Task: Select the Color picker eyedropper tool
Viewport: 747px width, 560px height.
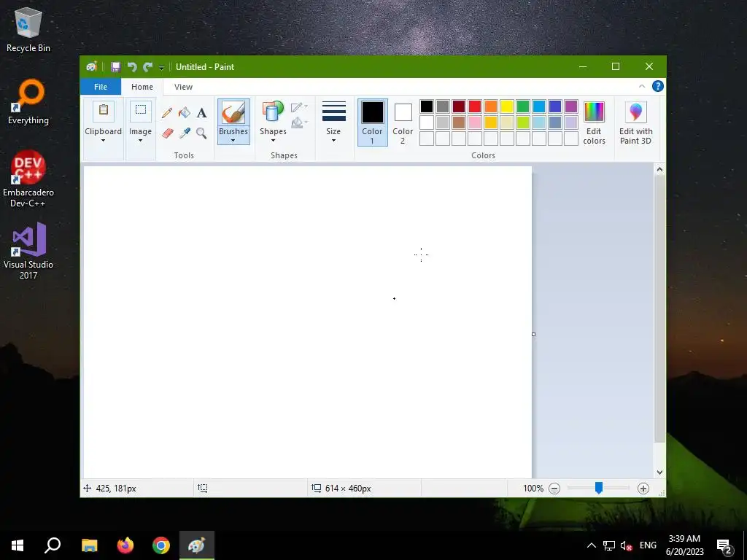Action: click(x=185, y=133)
